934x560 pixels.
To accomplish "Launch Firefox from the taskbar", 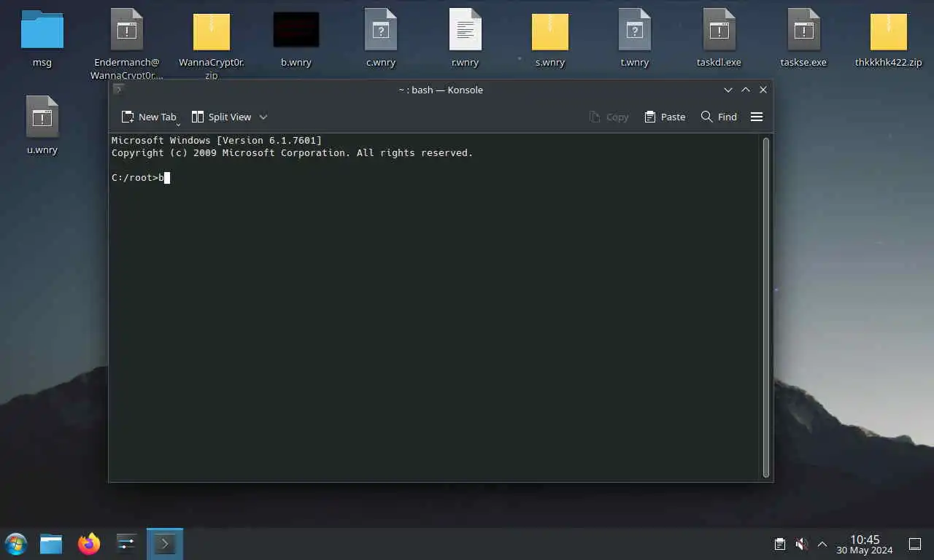I will pyautogui.click(x=89, y=543).
